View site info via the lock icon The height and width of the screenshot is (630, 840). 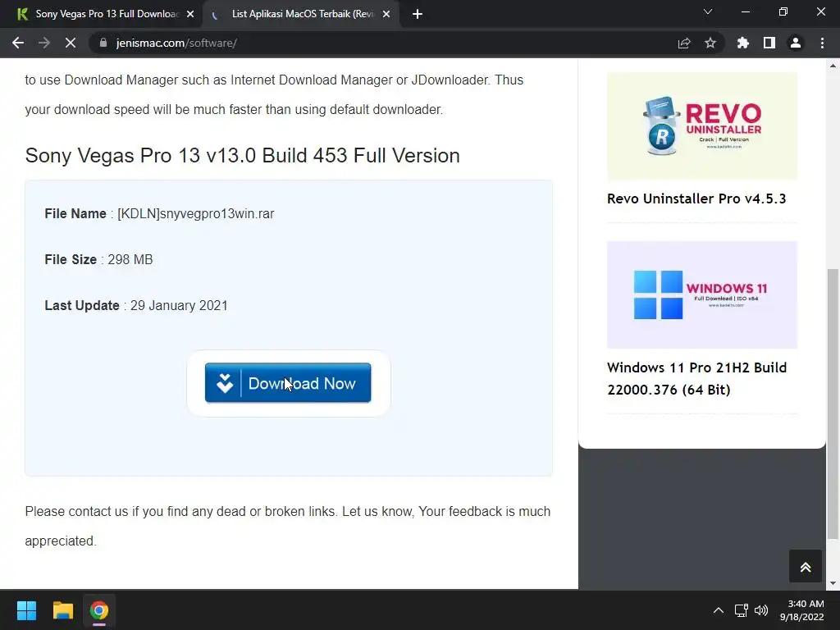[x=103, y=43]
